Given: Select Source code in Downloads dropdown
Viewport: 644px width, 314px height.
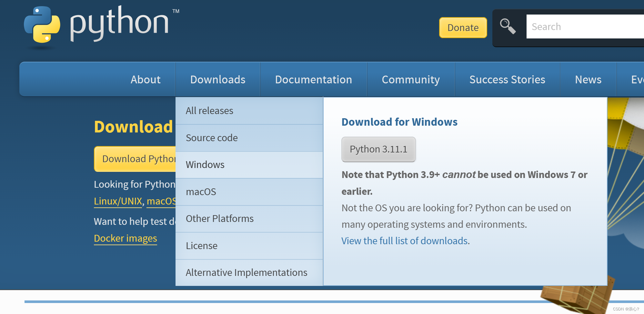Looking at the screenshot, I should point(249,138).
